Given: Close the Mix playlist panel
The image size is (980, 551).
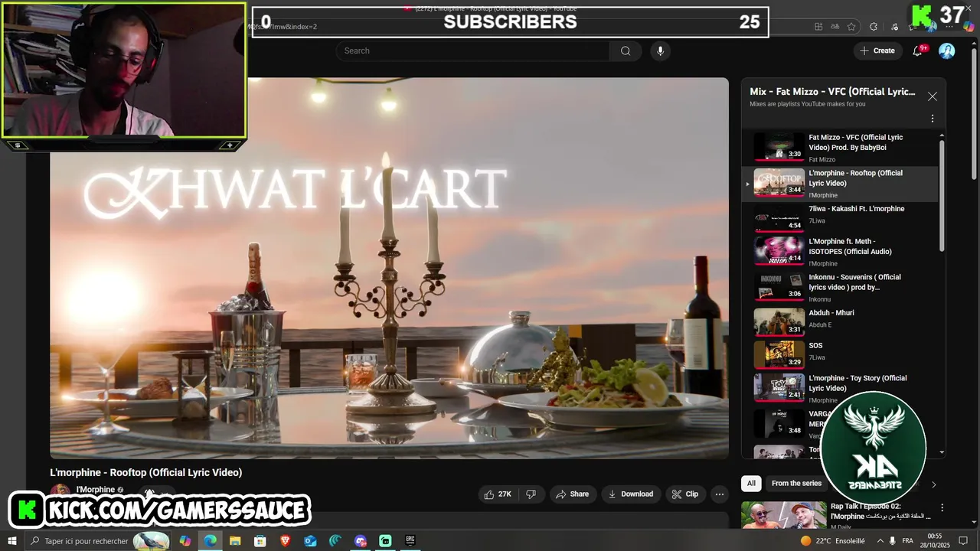Looking at the screenshot, I should pos(932,96).
